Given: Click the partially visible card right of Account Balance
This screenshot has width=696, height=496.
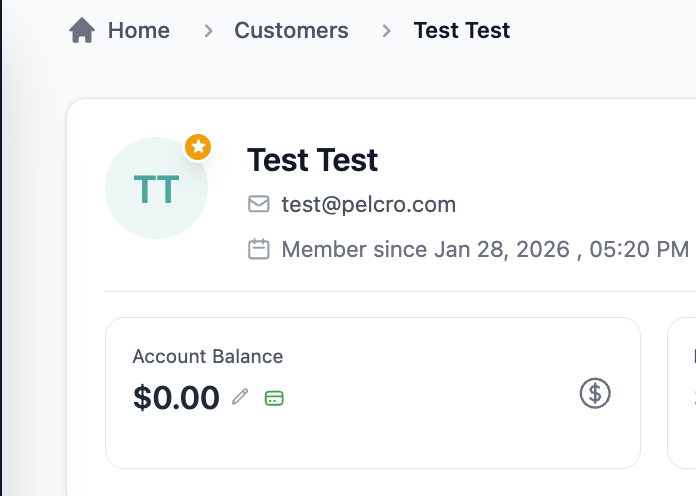Looking at the screenshot, I should tap(683, 393).
